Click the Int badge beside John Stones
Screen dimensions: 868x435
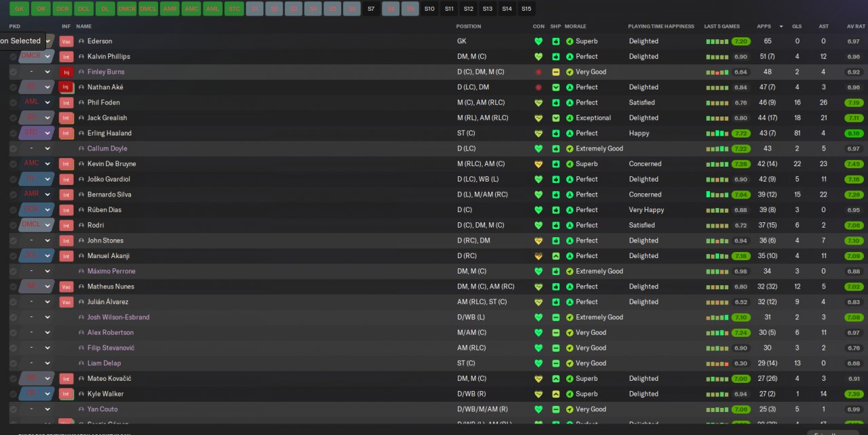click(x=66, y=241)
